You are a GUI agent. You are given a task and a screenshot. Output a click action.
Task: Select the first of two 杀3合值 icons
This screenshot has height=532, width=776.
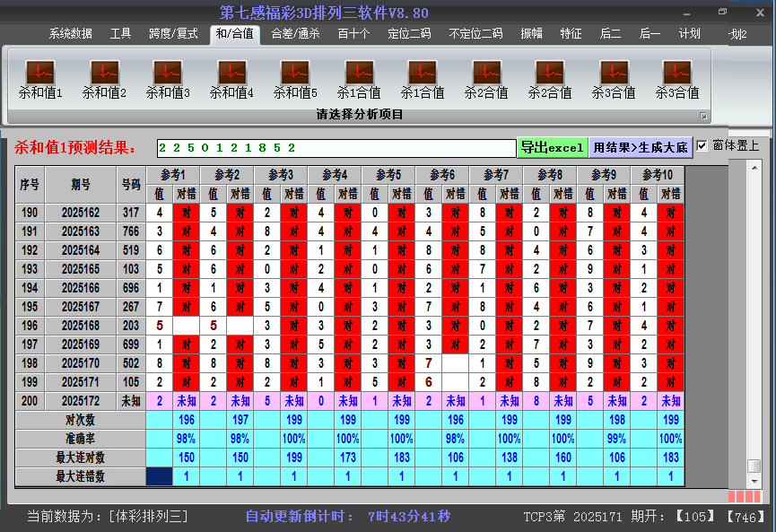coord(614,79)
